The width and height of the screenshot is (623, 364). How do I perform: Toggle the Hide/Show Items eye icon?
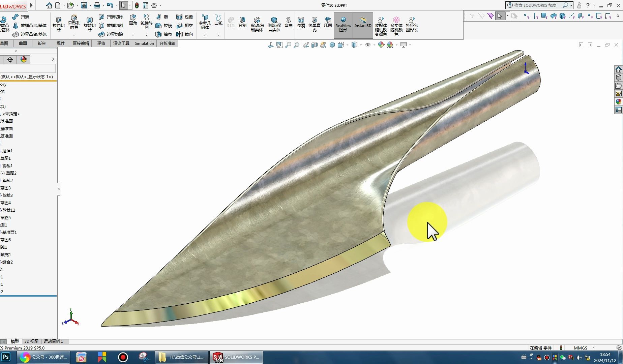[367, 44]
